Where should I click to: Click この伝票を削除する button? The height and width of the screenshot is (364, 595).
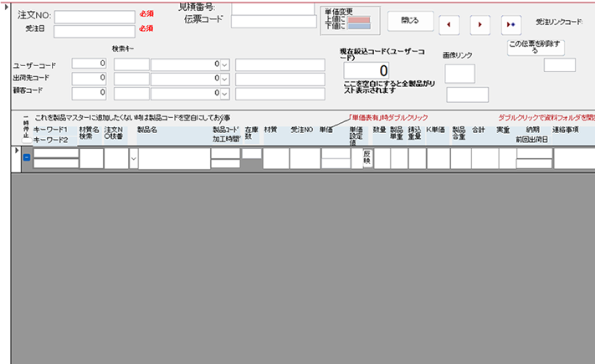point(536,48)
